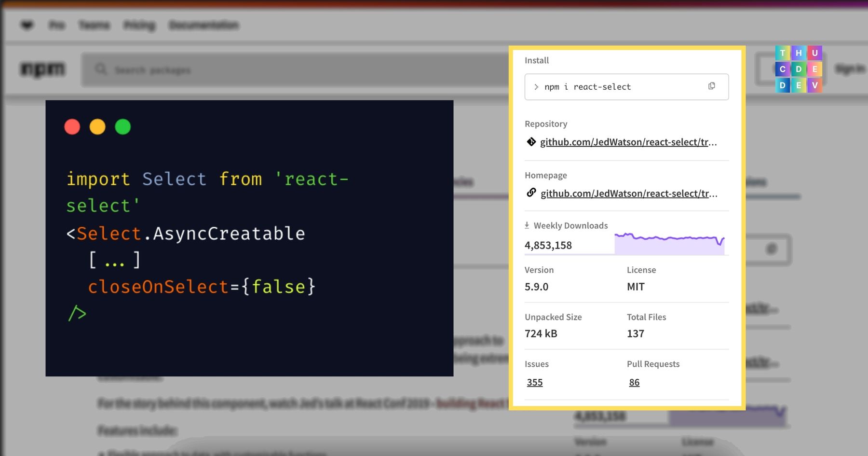This screenshot has height=456, width=868.
Task: Click the MIT license value
Action: (636, 287)
